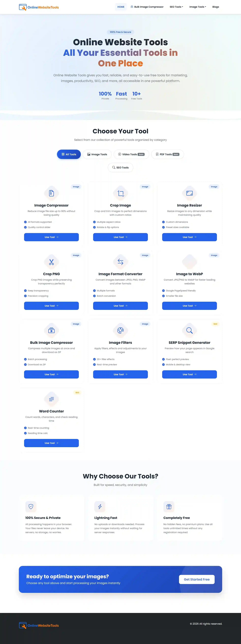
Task: Select the All Tools filter tab
Action: point(69,154)
